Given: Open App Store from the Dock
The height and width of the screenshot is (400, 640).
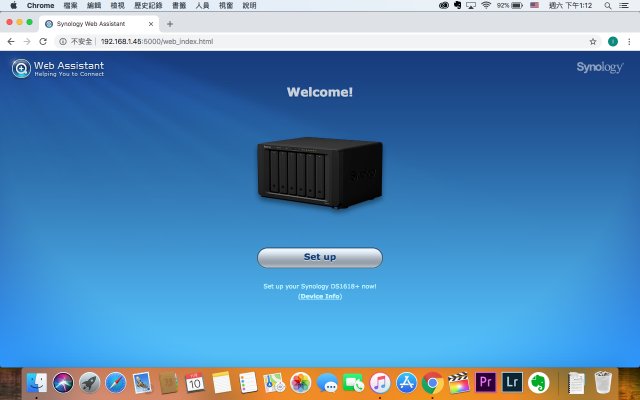Looking at the screenshot, I should click(x=407, y=382).
